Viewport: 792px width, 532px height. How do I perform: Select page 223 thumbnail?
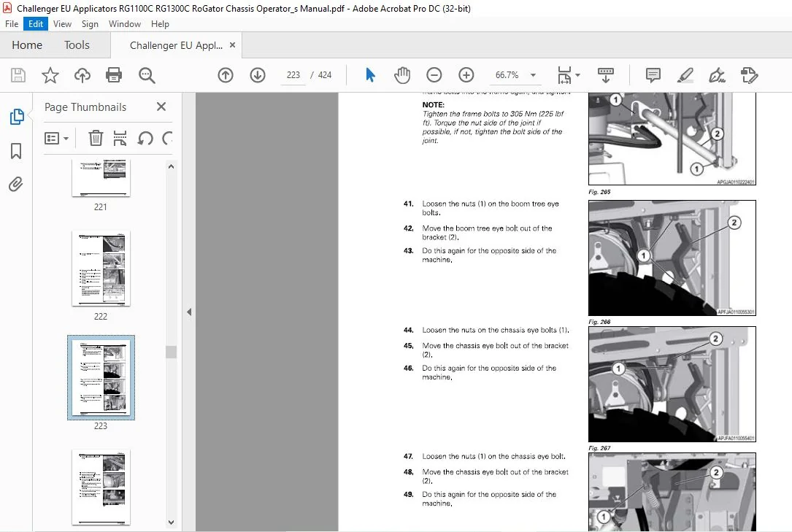click(x=101, y=377)
